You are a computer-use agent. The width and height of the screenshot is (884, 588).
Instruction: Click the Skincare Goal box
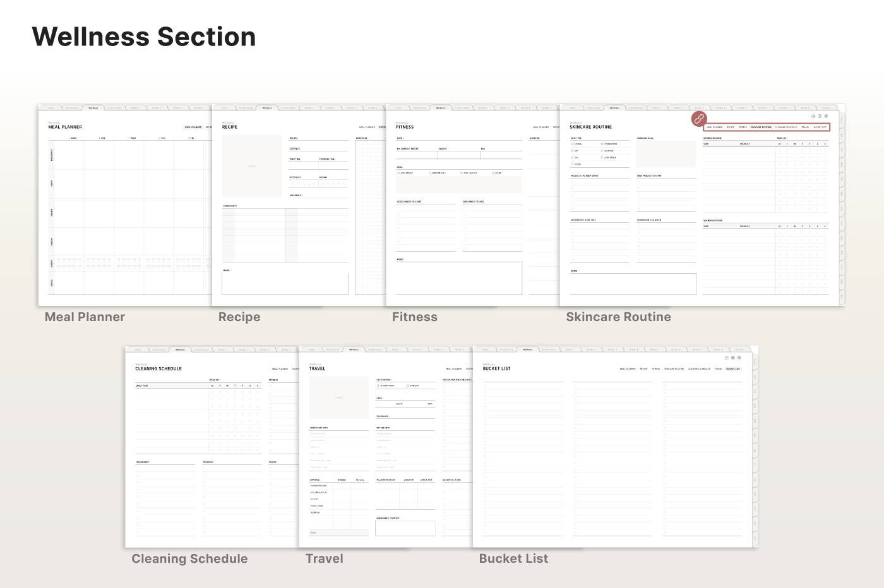tap(666, 154)
